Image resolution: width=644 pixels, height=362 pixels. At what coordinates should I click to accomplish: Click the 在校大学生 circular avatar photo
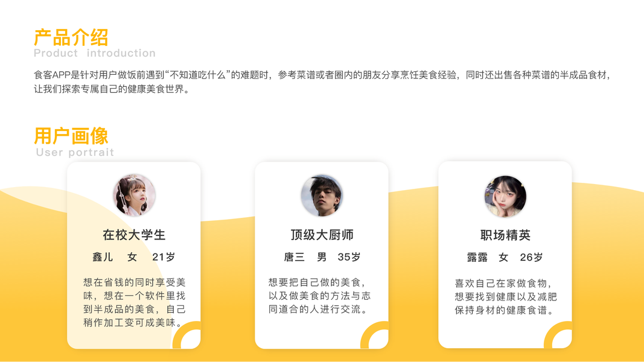point(134,195)
